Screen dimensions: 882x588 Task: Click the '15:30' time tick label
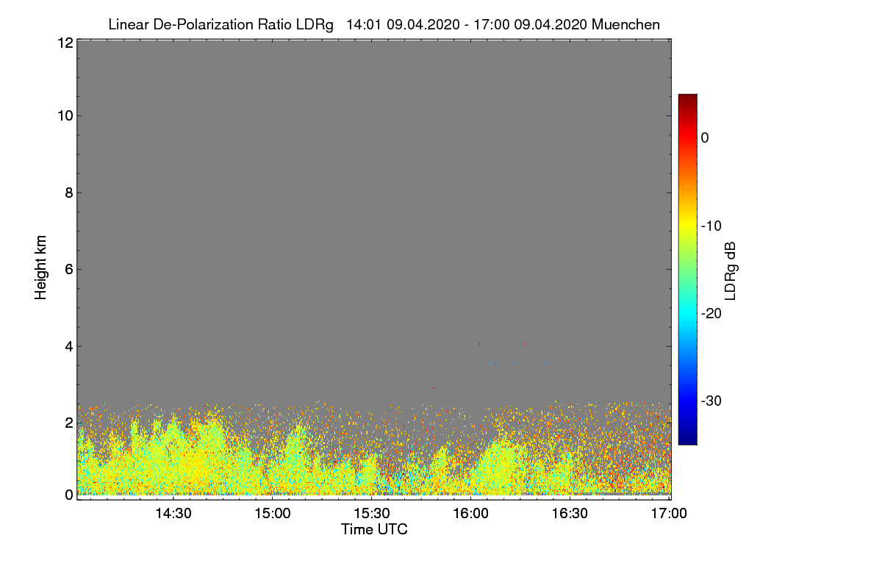[371, 514]
